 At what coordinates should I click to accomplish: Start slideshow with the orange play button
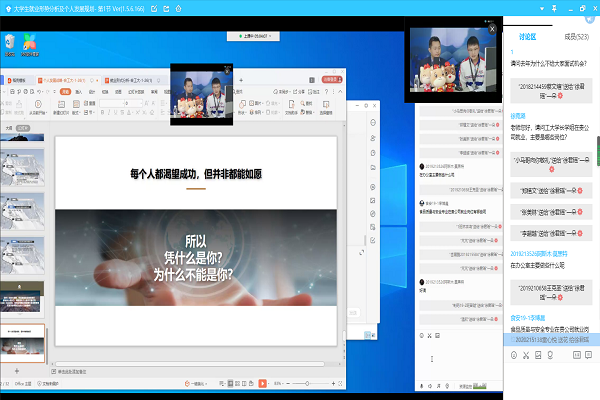(262, 384)
